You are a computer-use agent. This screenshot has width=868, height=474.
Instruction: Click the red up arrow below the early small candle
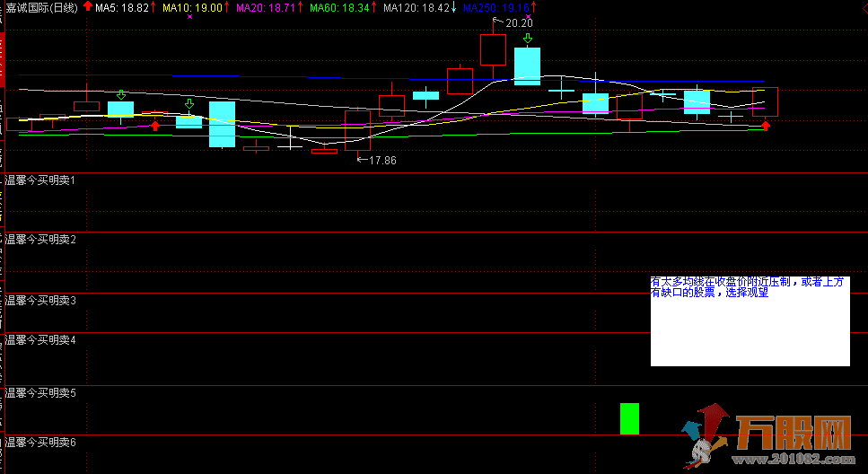tap(155, 126)
